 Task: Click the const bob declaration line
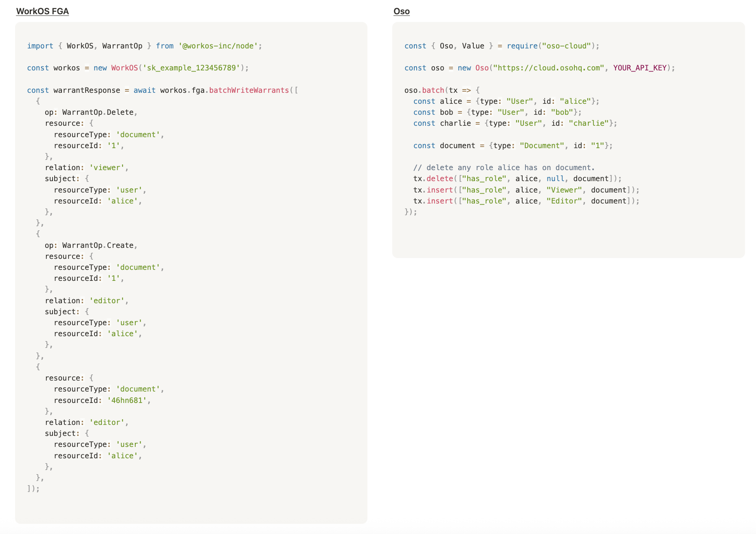pyautogui.click(x=497, y=112)
